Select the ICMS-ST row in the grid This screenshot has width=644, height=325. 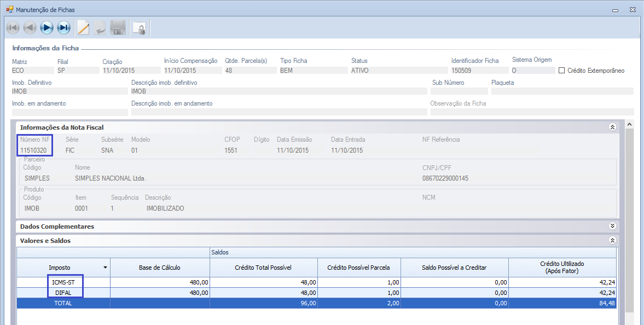click(x=63, y=282)
